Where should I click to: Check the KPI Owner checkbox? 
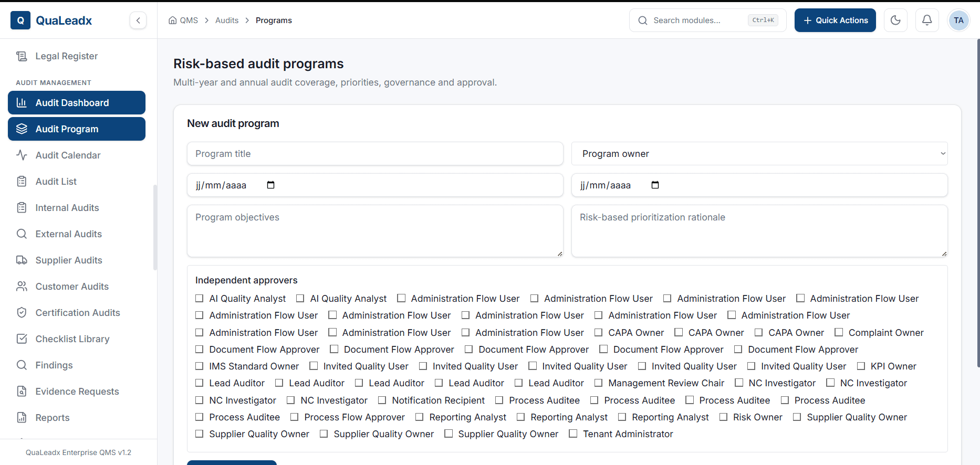pos(861,366)
